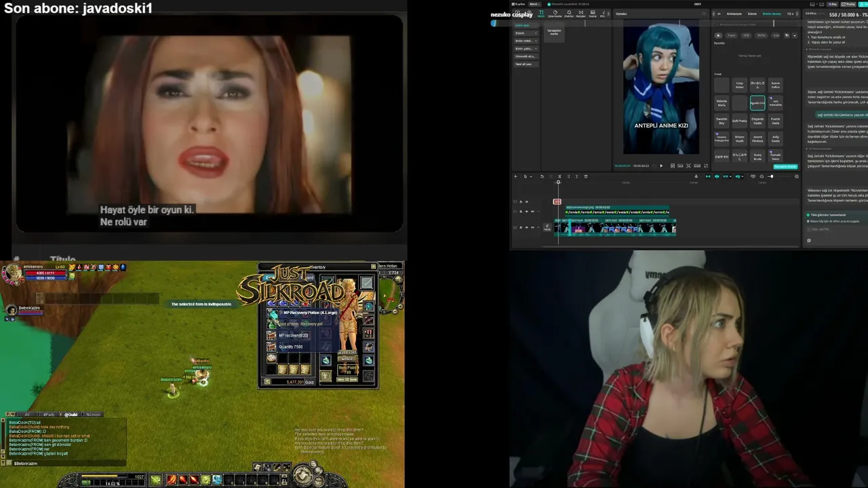
Task: Open the Metin okuma tab
Action: coord(772,14)
